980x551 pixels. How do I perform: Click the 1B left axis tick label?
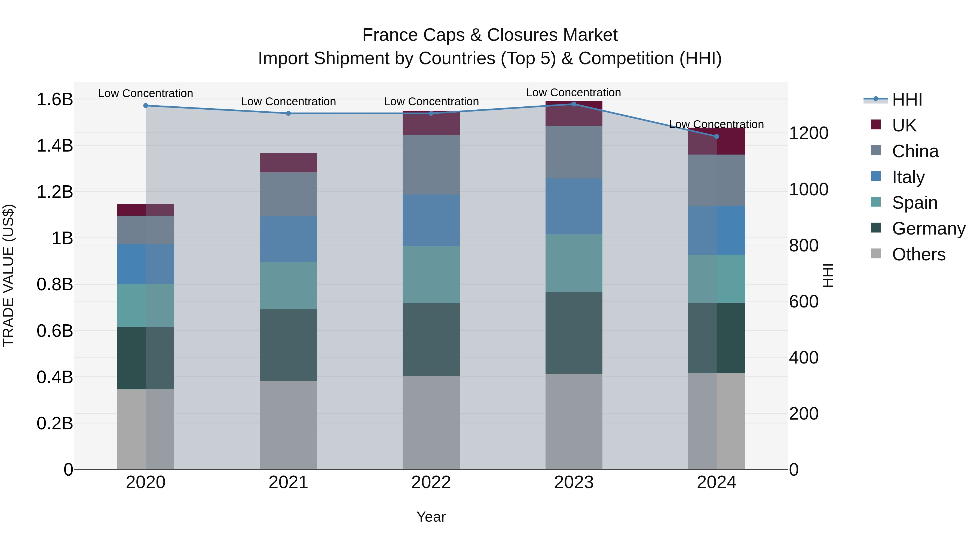pos(62,238)
